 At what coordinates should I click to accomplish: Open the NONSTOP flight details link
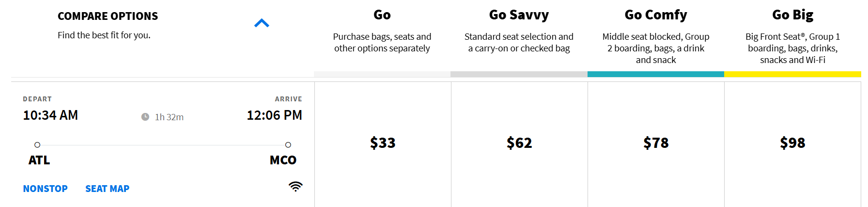click(x=45, y=189)
